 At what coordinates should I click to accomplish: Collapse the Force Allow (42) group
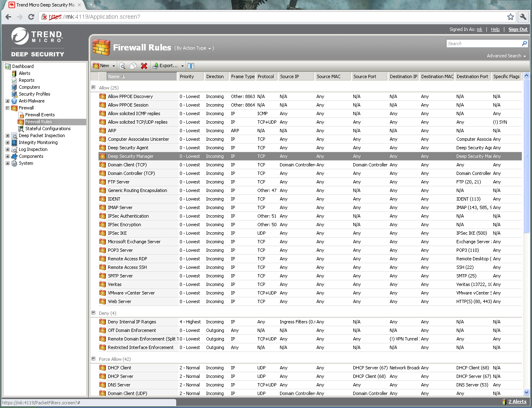93,359
